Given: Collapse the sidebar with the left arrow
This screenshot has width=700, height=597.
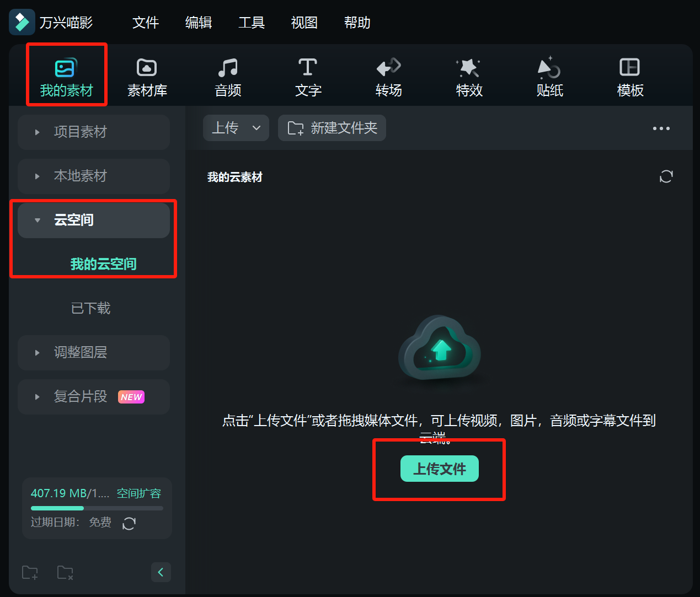Looking at the screenshot, I should click(x=161, y=573).
